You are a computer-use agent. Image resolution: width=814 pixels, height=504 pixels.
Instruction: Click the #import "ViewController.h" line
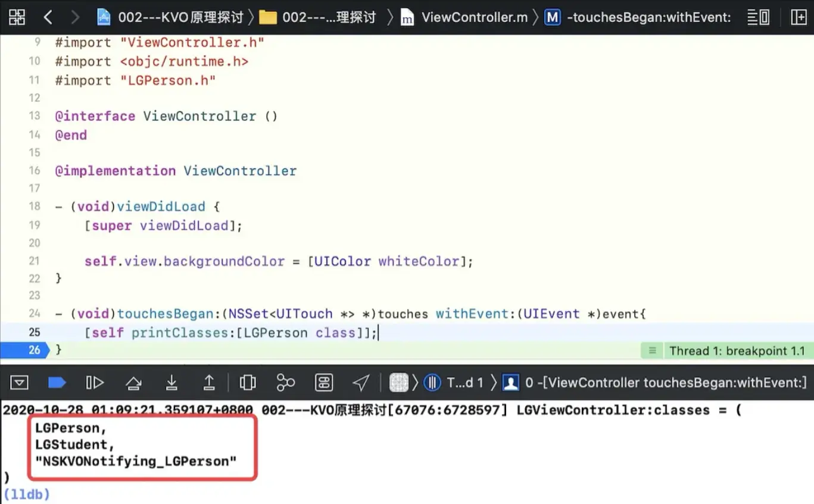click(x=160, y=42)
